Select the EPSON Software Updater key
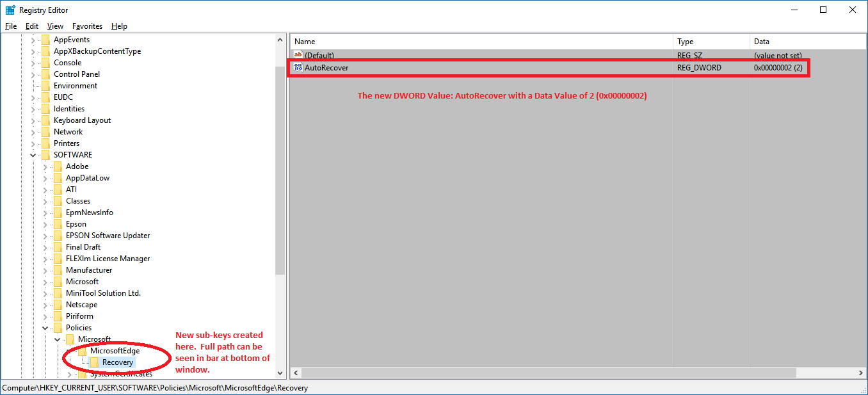This screenshot has height=395, width=868. pos(108,236)
